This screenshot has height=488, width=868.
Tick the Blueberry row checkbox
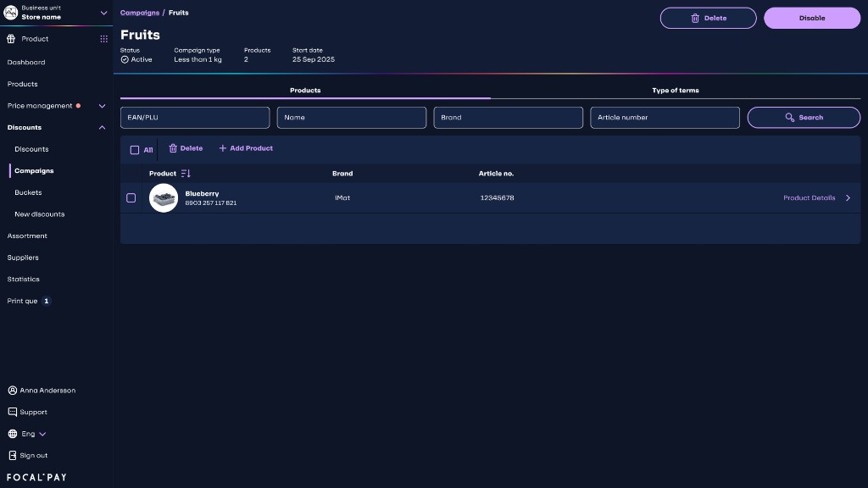click(x=131, y=198)
